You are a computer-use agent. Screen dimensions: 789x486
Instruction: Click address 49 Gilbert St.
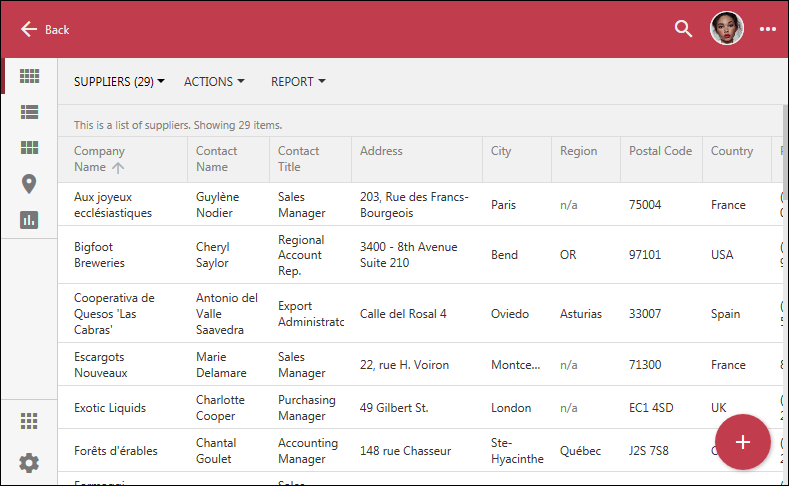click(x=394, y=408)
